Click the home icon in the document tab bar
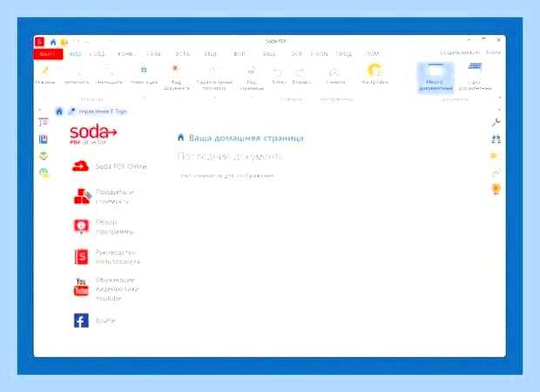This screenshot has height=392, width=540. point(59,112)
